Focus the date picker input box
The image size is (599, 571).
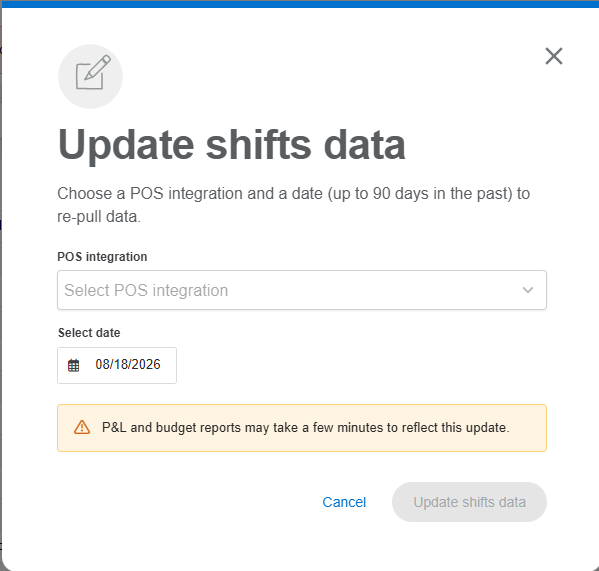[117, 365]
